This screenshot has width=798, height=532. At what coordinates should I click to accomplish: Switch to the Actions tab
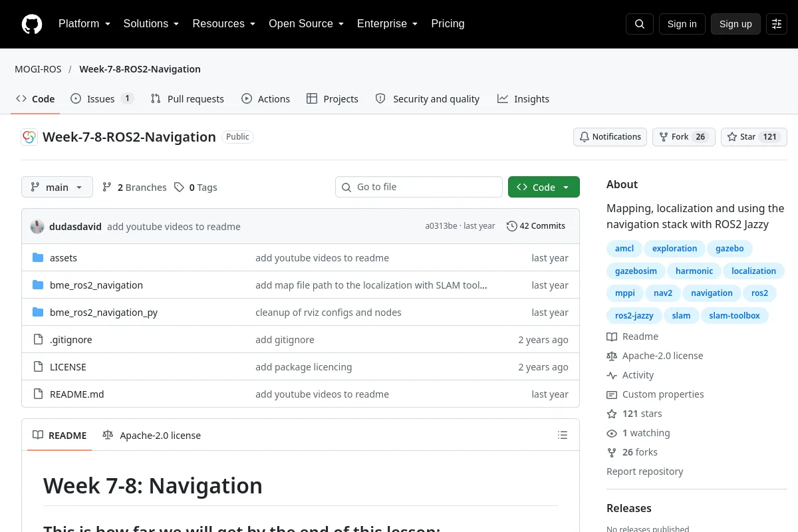click(266, 99)
